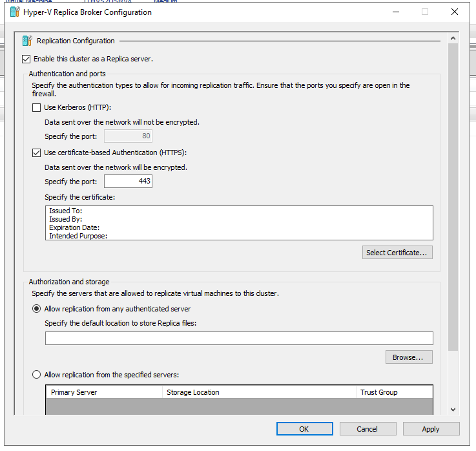Click the 'Expiration Date:' certificate line

pyautogui.click(x=74, y=228)
